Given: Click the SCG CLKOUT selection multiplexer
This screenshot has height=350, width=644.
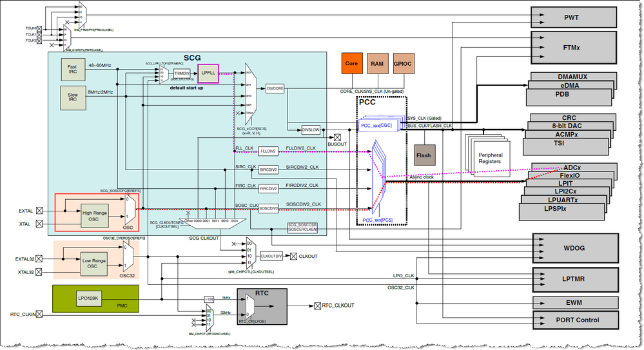Looking at the screenshot, I should [212, 223].
